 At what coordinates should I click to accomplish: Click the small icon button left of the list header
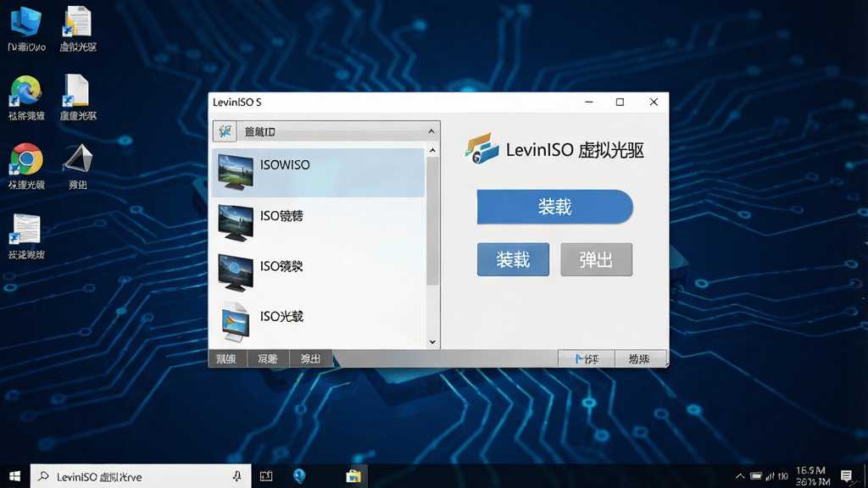pos(225,131)
